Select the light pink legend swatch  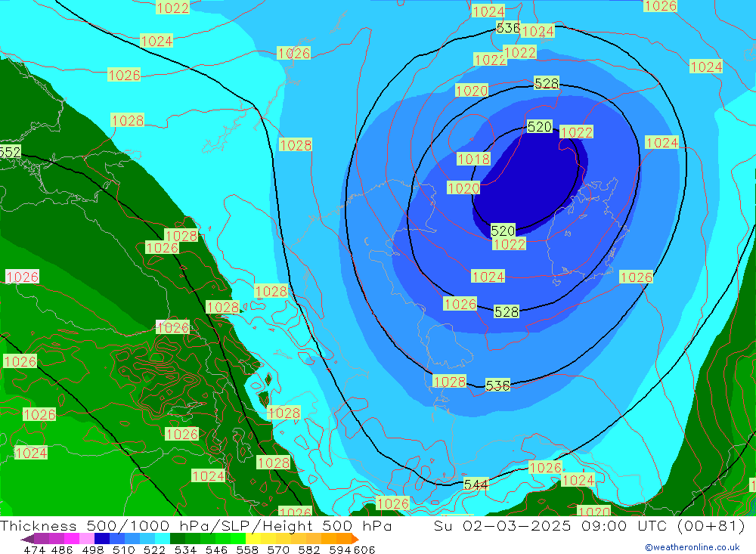coord(87,539)
